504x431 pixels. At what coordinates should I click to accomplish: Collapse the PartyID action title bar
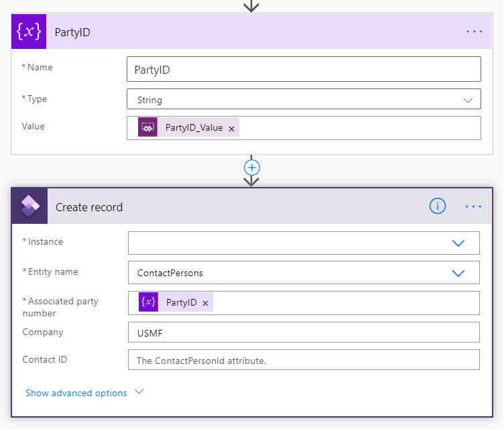click(255, 32)
